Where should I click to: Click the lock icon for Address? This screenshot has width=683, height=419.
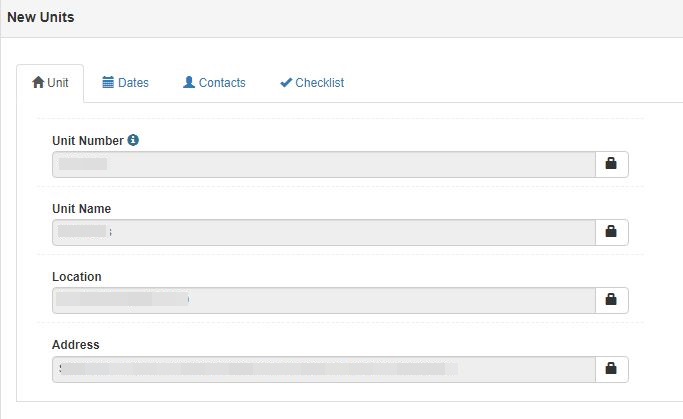(x=611, y=368)
